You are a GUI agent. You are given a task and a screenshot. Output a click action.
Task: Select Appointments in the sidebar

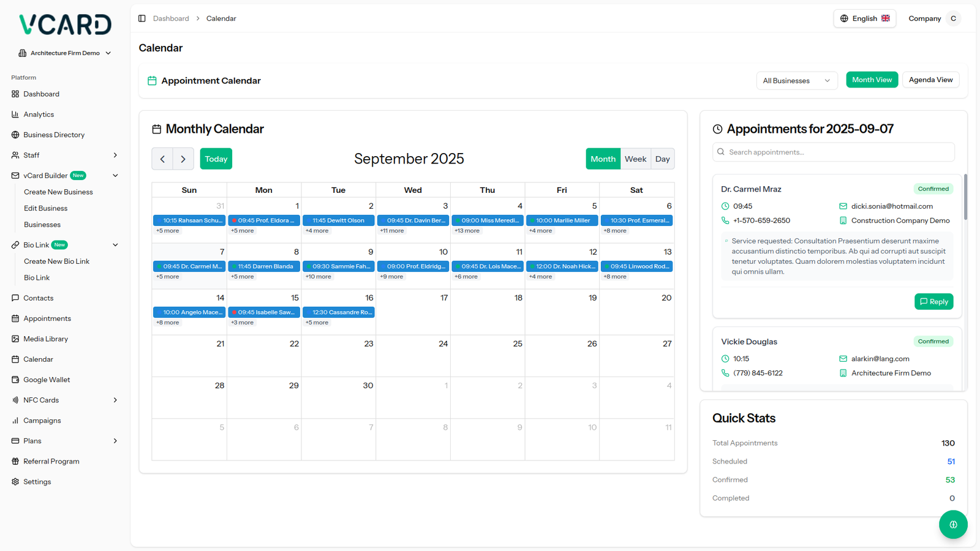click(47, 318)
